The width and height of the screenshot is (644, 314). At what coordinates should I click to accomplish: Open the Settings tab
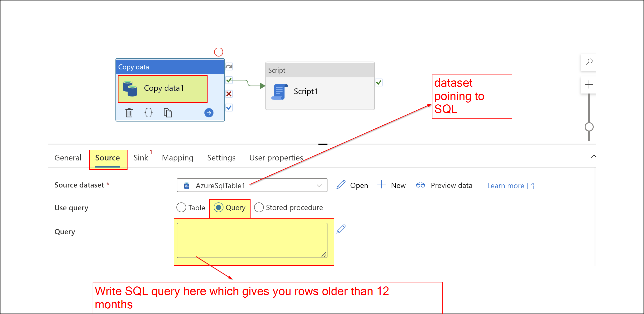tap(221, 158)
